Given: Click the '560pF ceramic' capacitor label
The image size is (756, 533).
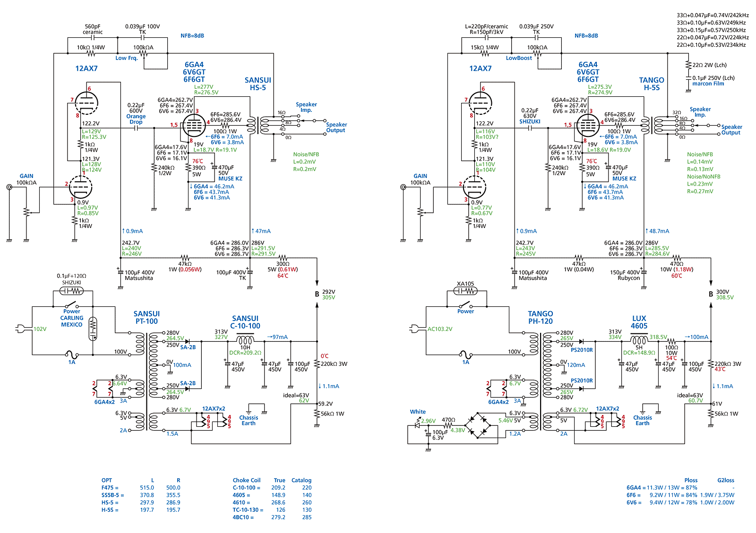Looking at the screenshot, I should pyautogui.click(x=93, y=29).
